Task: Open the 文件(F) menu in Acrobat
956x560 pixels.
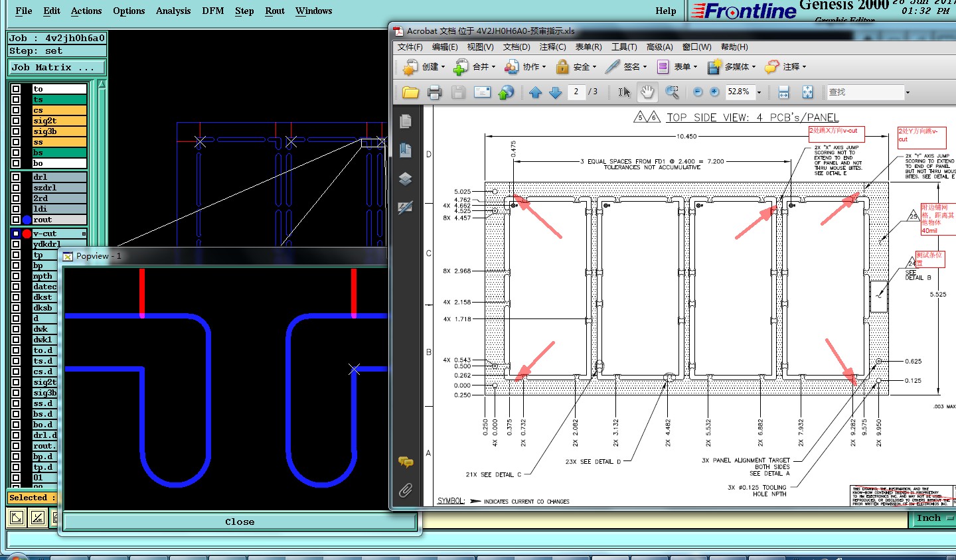Action: (410, 47)
